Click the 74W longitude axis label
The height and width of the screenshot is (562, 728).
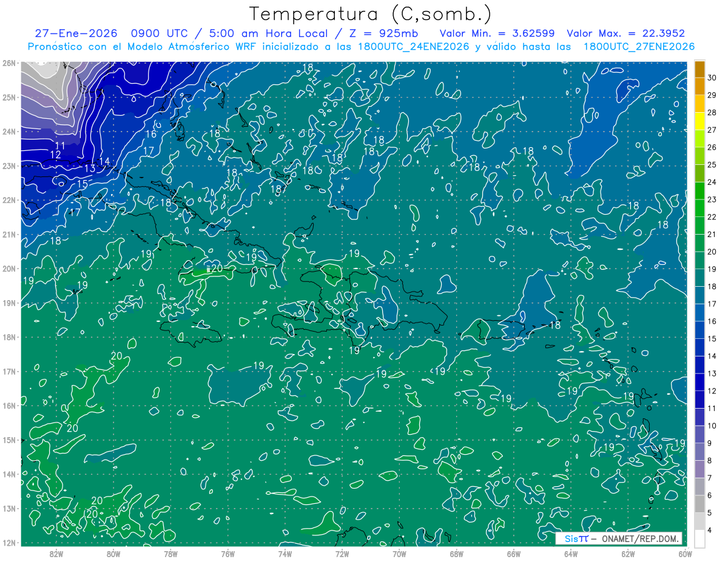pyautogui.click(x=285, y=555)
